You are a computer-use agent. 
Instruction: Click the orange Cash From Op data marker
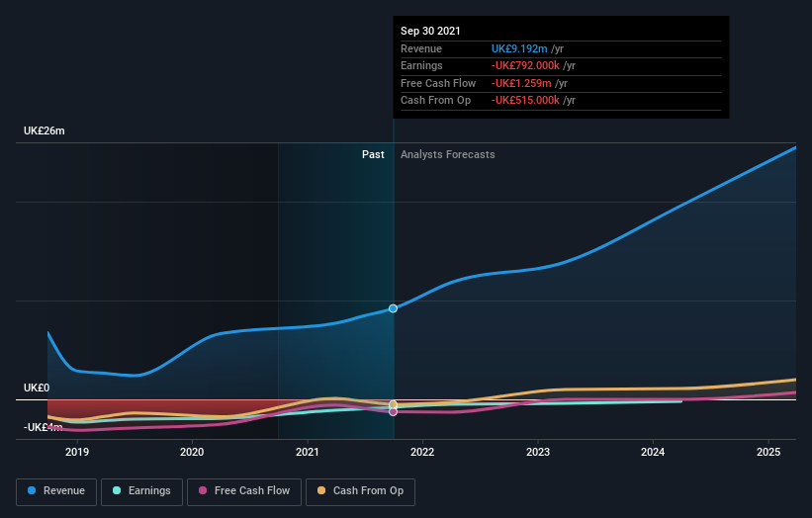393,404
